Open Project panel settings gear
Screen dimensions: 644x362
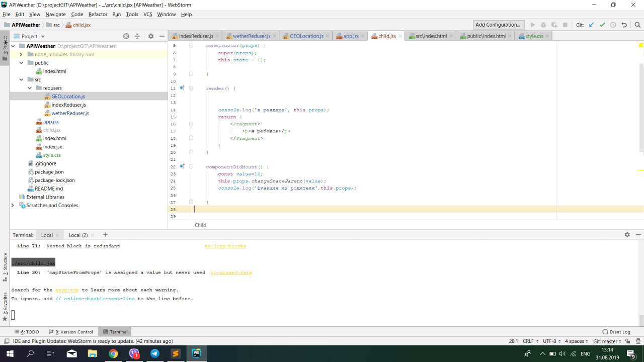pyautogui.click(x=150, y=36)
